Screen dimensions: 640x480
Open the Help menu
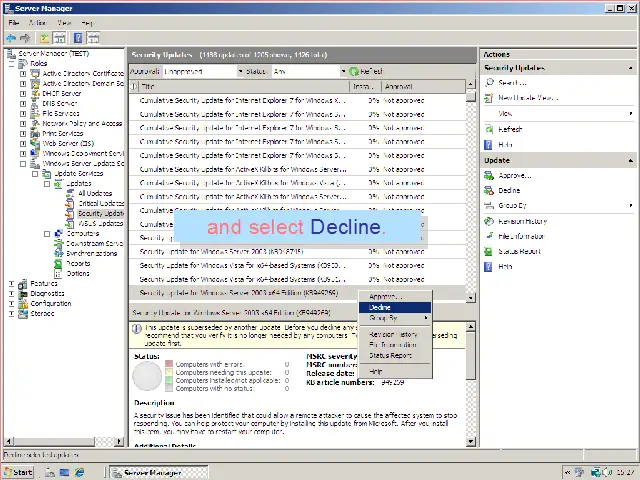coord(87,22)
